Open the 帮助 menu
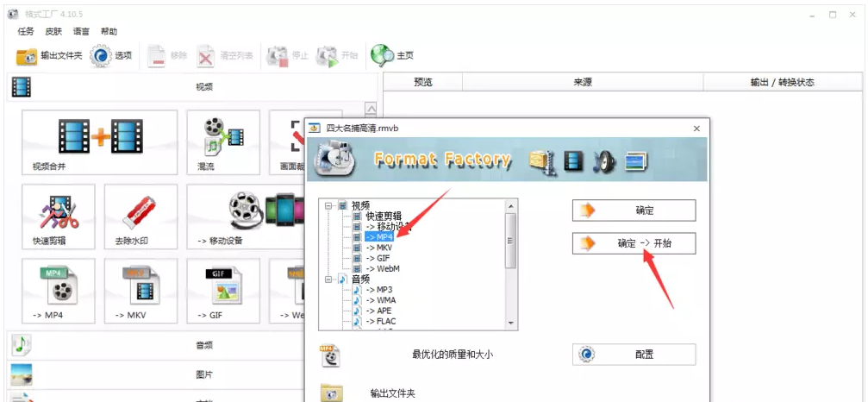 109,32
